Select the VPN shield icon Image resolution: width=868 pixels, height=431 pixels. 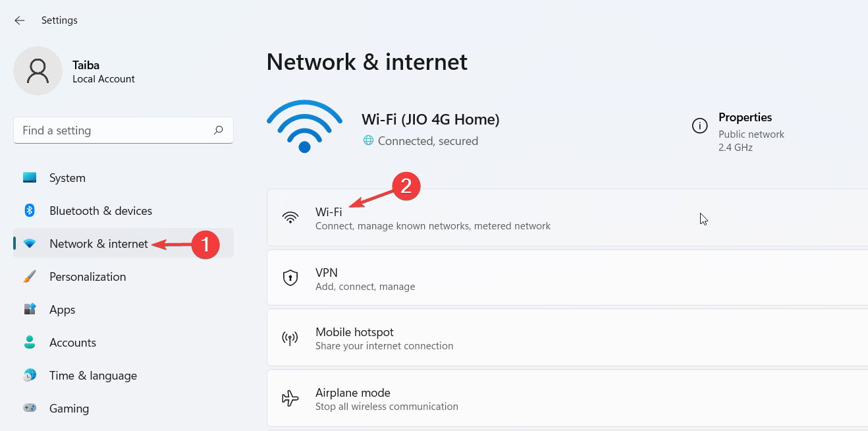(x=290, y=277)
